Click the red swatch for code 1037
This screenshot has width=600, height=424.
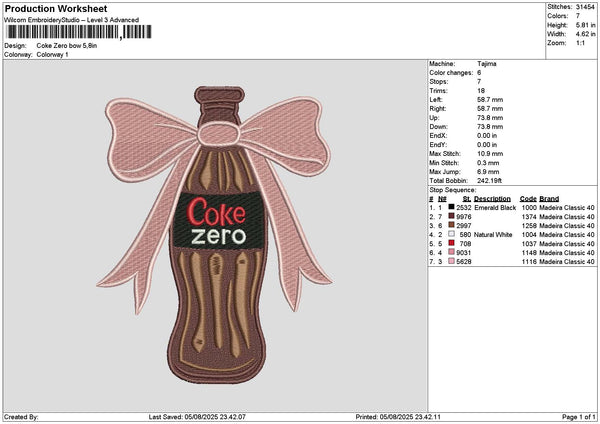click(452, 243)
